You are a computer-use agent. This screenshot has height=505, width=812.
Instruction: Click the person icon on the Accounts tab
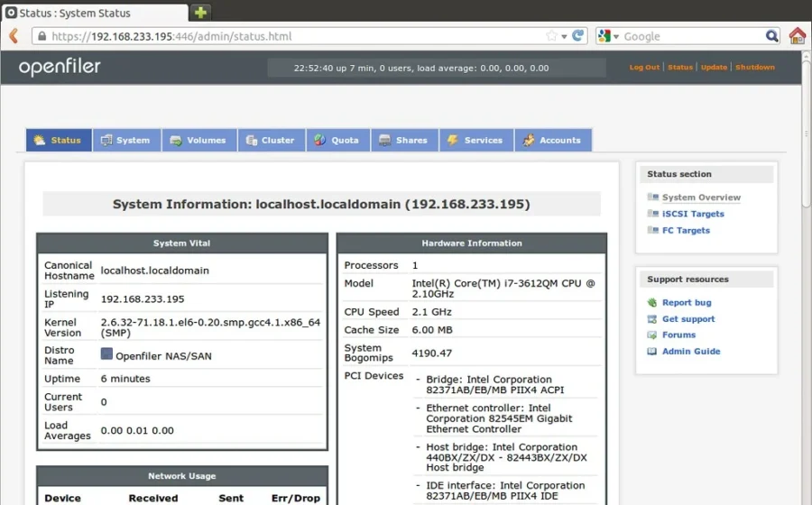coord(528,140)
